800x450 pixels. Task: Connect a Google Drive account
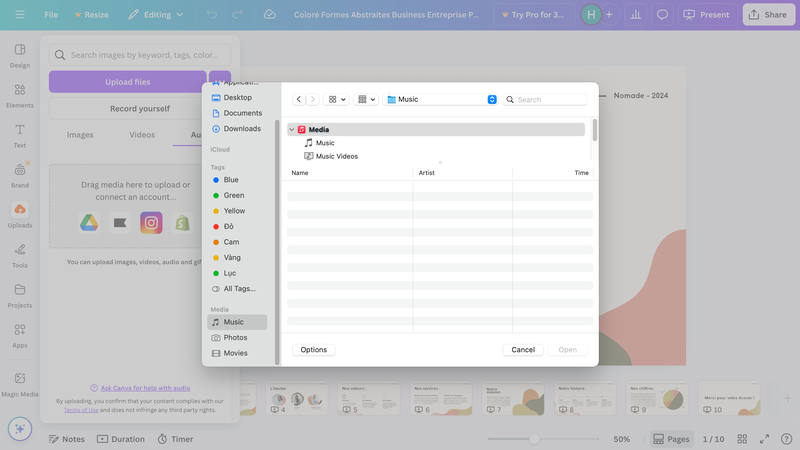[x=89, y=222]
